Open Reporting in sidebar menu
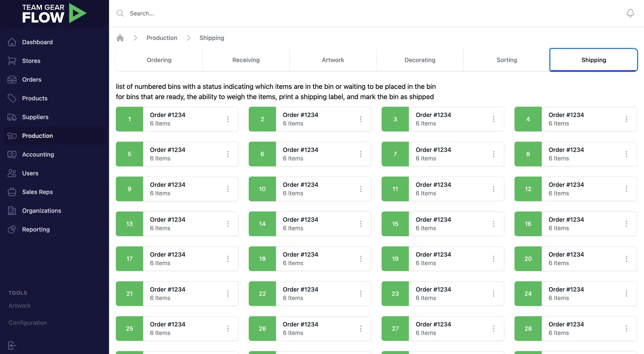This screenshot has width=644, height=354. [x=54, y=229]
